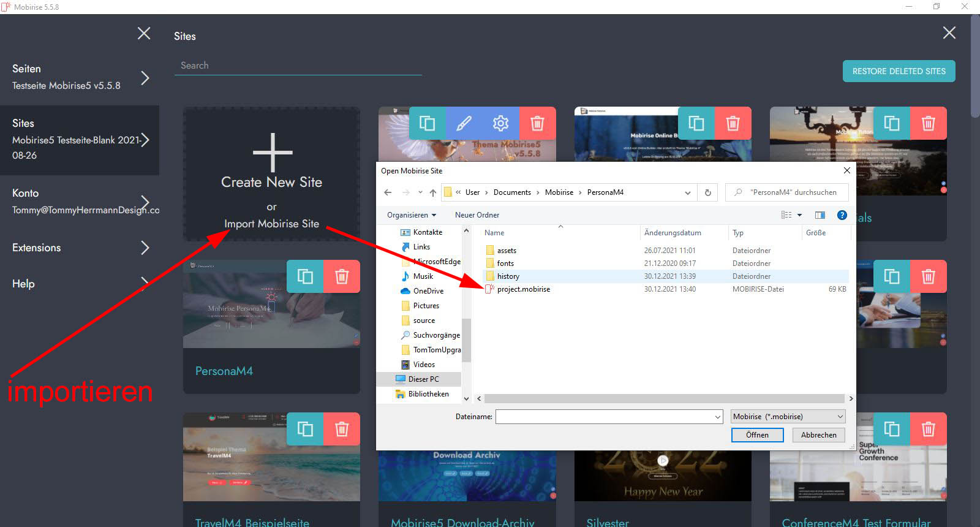980x527 pixels.
Task: Click the Öffnen button
Action: (x=757, y=435)
